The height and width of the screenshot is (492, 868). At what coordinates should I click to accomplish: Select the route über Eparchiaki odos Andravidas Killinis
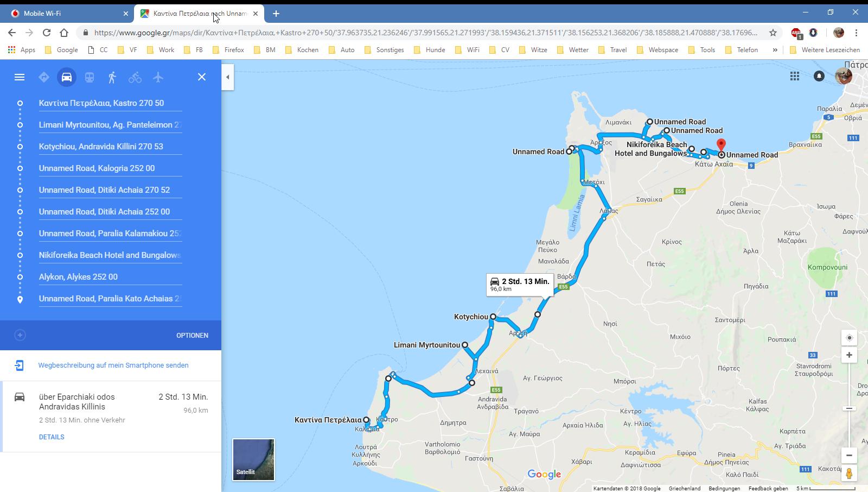coord(111,417)
